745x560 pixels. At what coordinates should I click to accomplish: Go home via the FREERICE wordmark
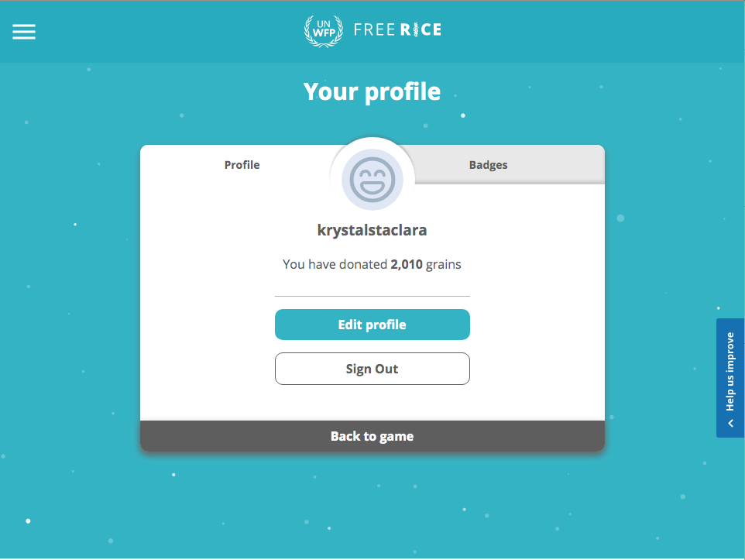coord(397,30)
